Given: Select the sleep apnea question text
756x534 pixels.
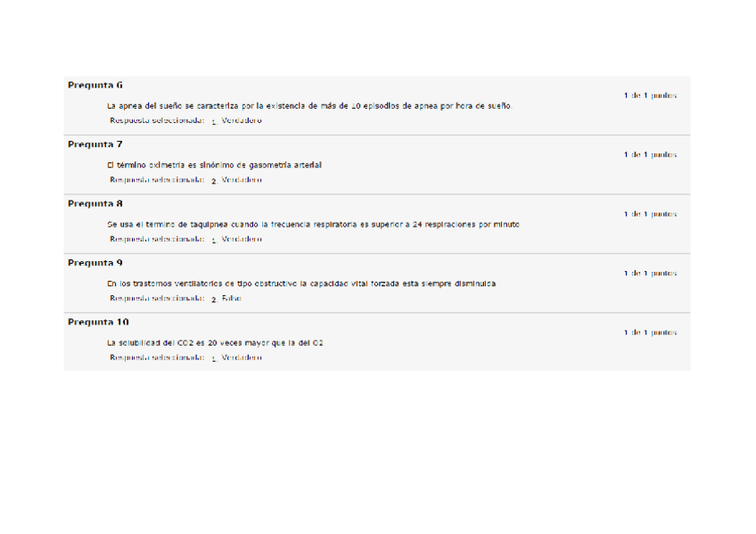Looking at the screenshot, I should tap(309, 106).
